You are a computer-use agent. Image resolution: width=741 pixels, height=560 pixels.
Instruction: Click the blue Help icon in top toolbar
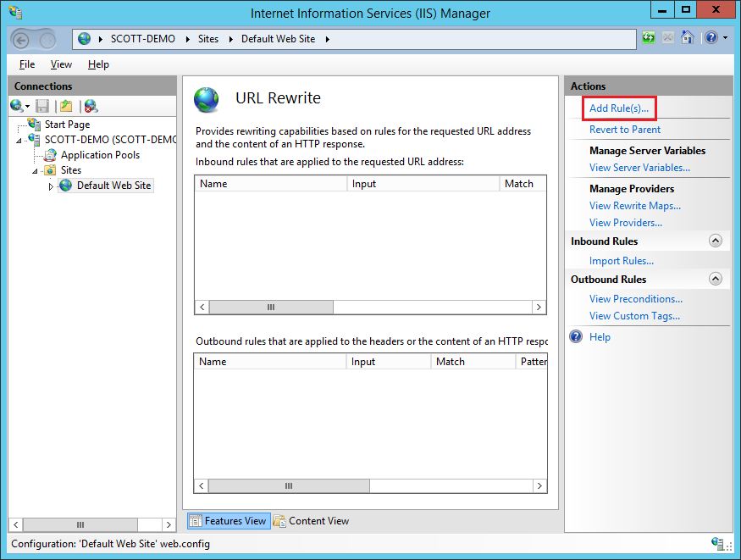point(711,37)
